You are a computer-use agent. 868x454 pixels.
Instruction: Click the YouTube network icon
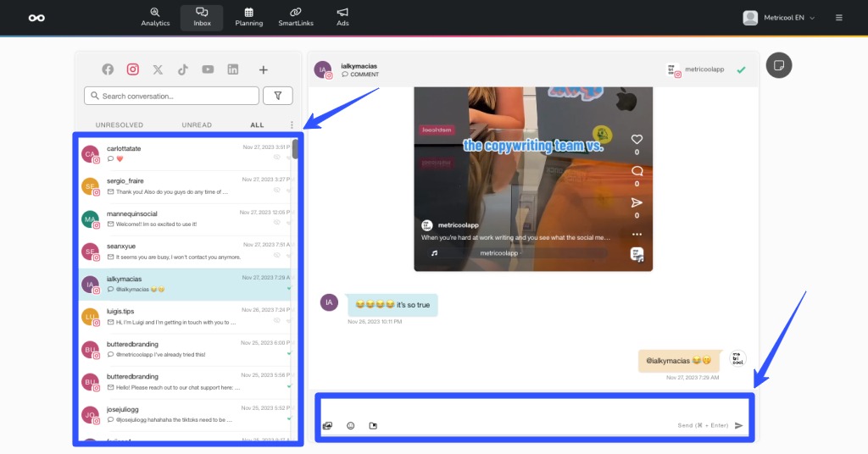208,70
